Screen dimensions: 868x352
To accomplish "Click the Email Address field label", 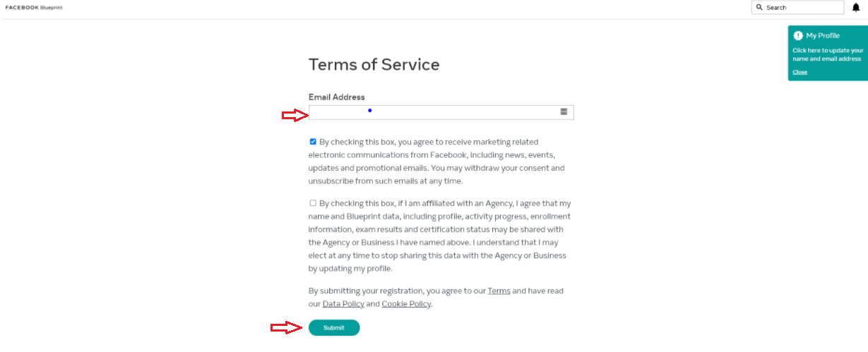I will [x=337, y=97].
